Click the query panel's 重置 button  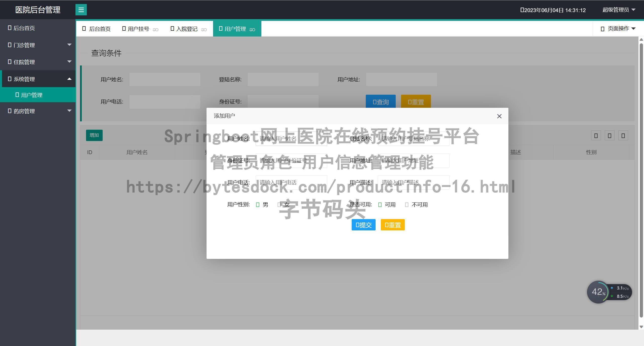click(x=416, y=102)
